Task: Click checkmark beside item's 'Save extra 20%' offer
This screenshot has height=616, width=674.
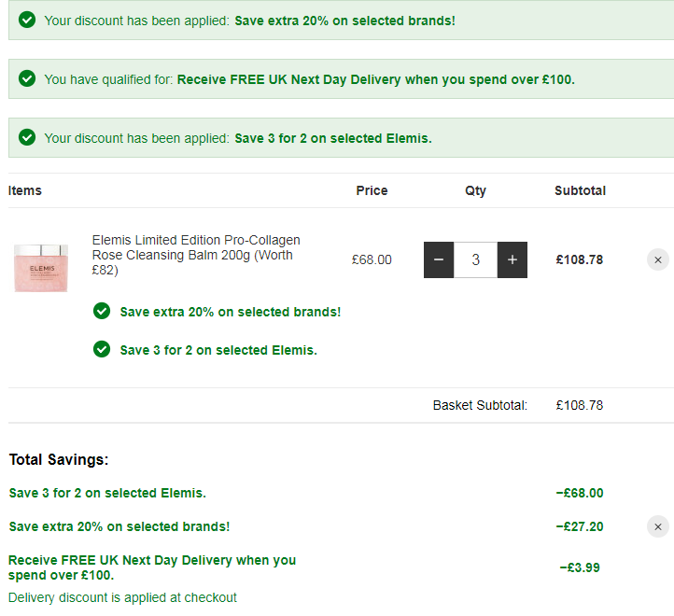Action: [x=102, y=311]
